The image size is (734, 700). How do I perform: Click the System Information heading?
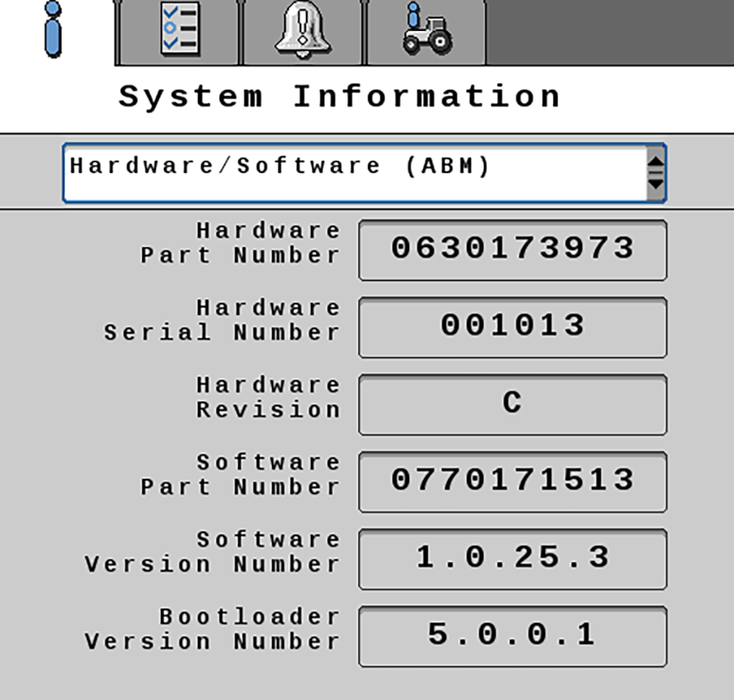click(x=339, y=97)
